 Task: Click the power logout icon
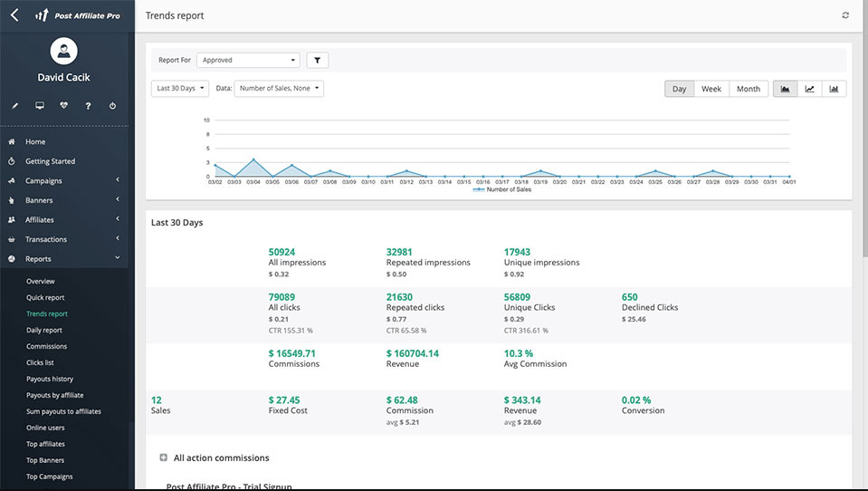[112, 106]
